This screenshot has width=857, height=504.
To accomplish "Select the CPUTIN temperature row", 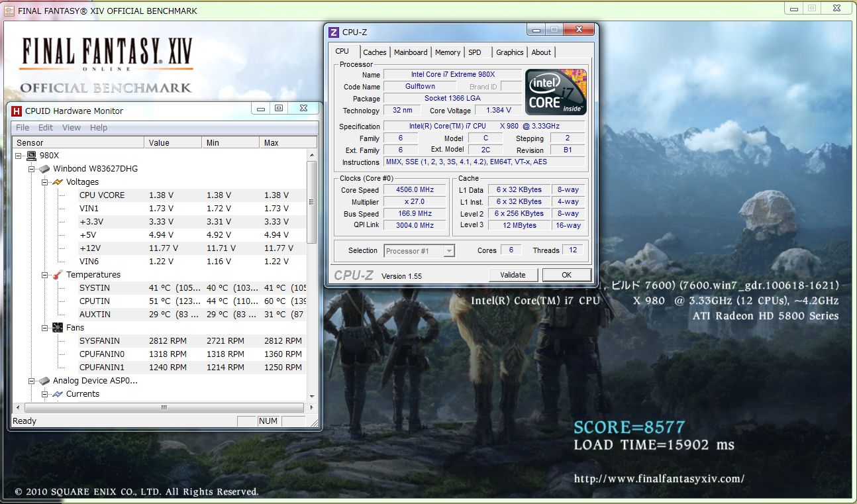I will pyautogui.click(x=192, y=301).
